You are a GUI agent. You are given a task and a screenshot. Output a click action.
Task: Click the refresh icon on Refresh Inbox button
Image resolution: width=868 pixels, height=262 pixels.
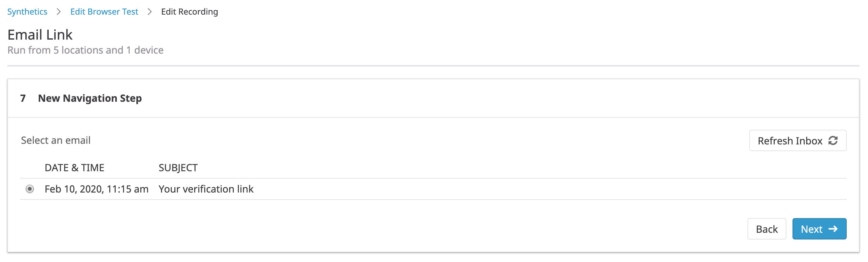pos(834,141)
